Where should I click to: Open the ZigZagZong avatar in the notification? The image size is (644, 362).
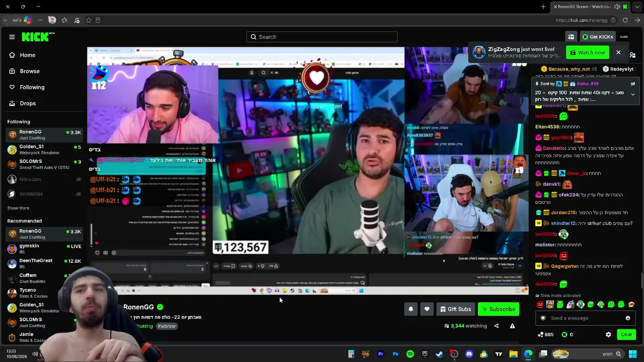pos(479,52)
